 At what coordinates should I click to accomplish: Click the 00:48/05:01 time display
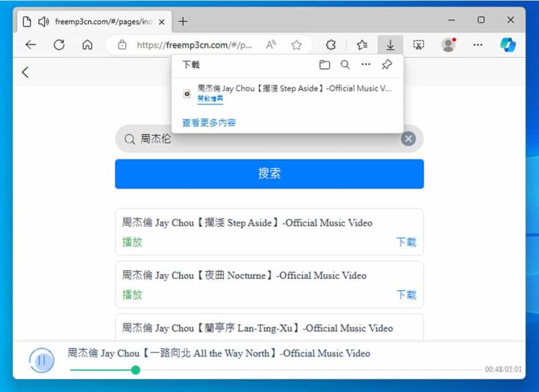pyautogui.click(x=503, y=369)
